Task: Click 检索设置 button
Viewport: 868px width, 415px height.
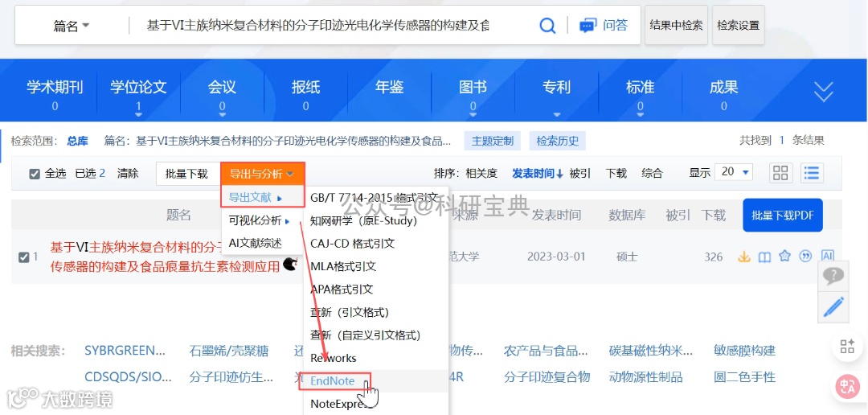Action: click(x=738, y=25)
